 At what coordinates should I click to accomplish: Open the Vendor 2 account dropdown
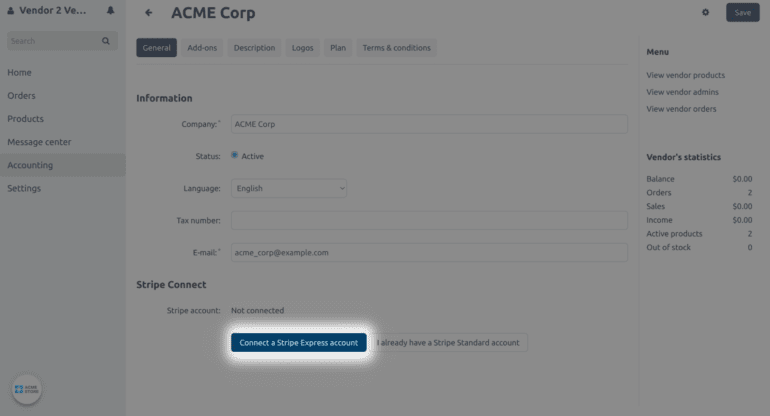[x=47, y=11]
